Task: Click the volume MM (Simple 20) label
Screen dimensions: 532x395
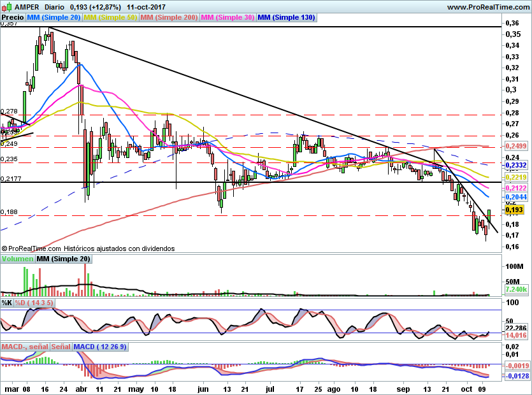Action: [x=64, y=259]
